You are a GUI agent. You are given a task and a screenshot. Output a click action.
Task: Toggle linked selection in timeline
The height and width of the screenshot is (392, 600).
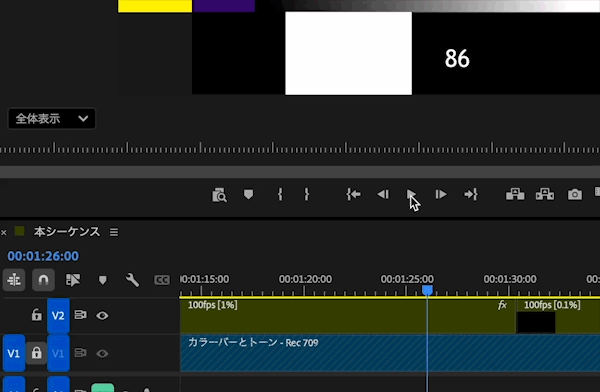pos(73,280)
